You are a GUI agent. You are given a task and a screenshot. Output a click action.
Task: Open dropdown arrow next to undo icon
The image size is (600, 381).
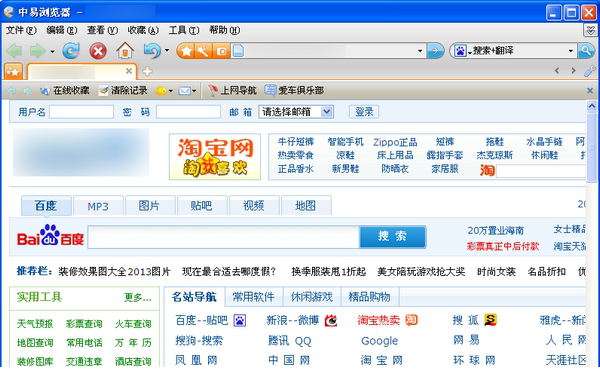point(167,50)
